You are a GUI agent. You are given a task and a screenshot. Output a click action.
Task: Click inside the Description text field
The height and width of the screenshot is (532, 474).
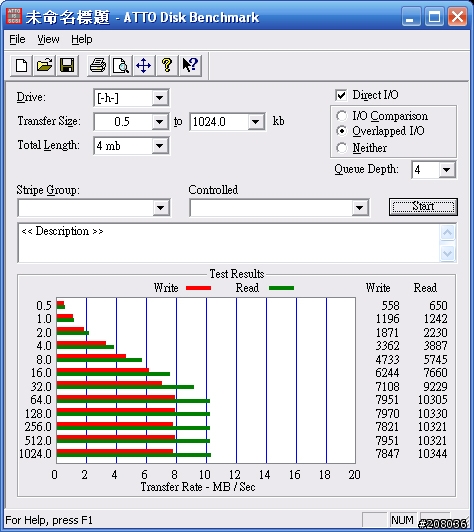229,243
